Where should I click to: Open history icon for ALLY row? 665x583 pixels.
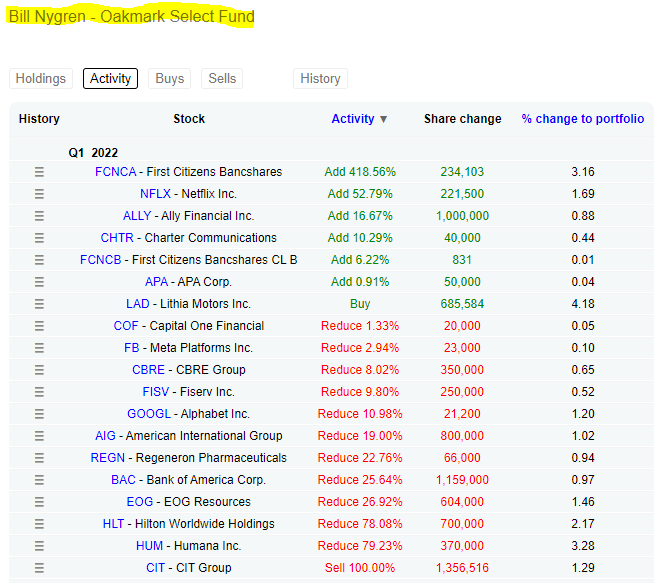(x=39, y=216)
